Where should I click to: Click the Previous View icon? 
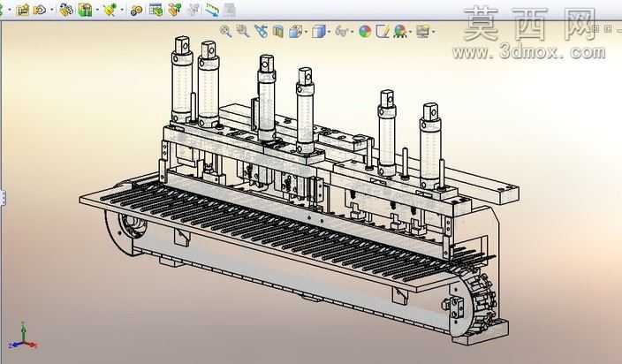tap(261, 31)
